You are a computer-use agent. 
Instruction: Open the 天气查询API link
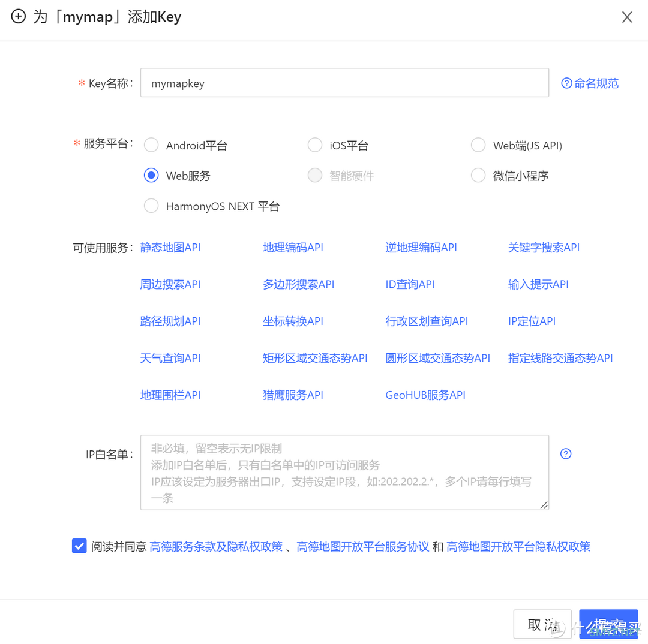[170, 358]
